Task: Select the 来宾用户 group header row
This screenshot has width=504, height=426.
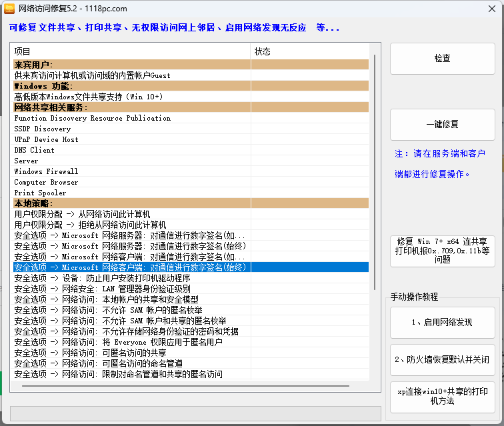Action: pos(191,65)
